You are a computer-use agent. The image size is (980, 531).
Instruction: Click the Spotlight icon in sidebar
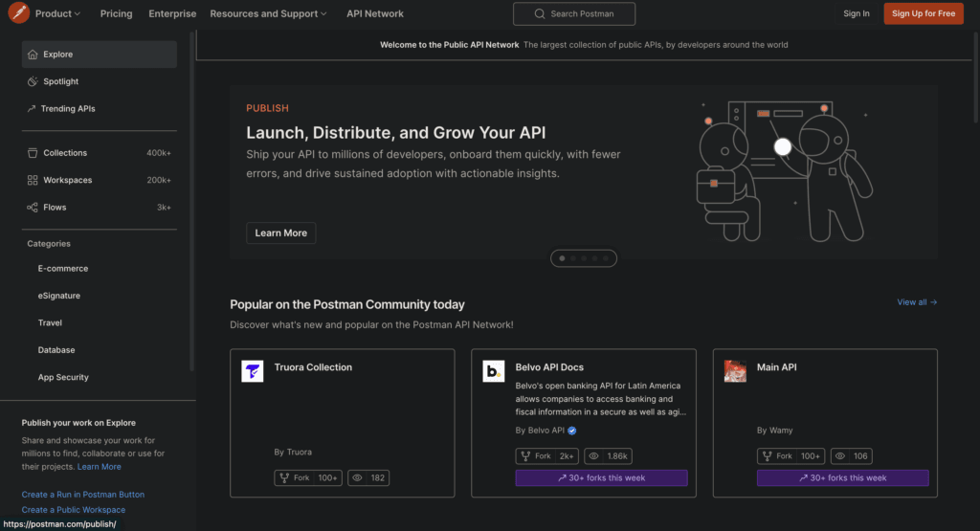[x=33, y=81]
